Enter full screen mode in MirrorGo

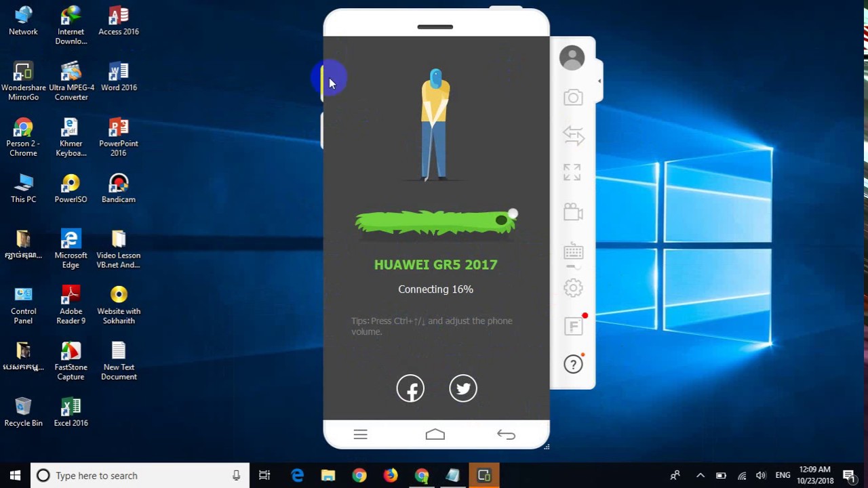572,172
